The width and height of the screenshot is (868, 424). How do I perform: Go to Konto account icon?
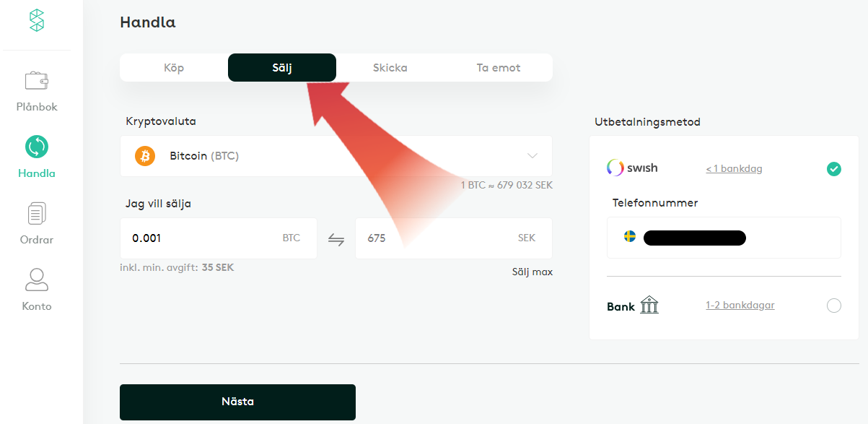[x=37, y=280]
